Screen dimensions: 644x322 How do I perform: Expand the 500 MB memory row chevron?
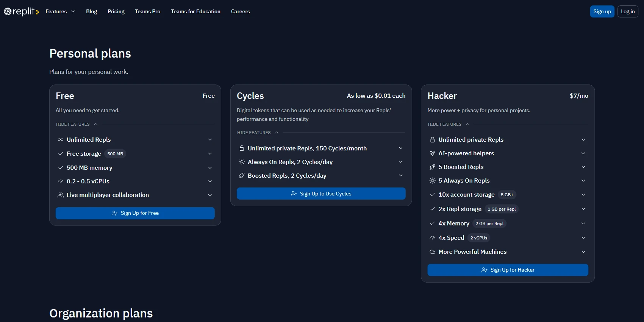210,167
